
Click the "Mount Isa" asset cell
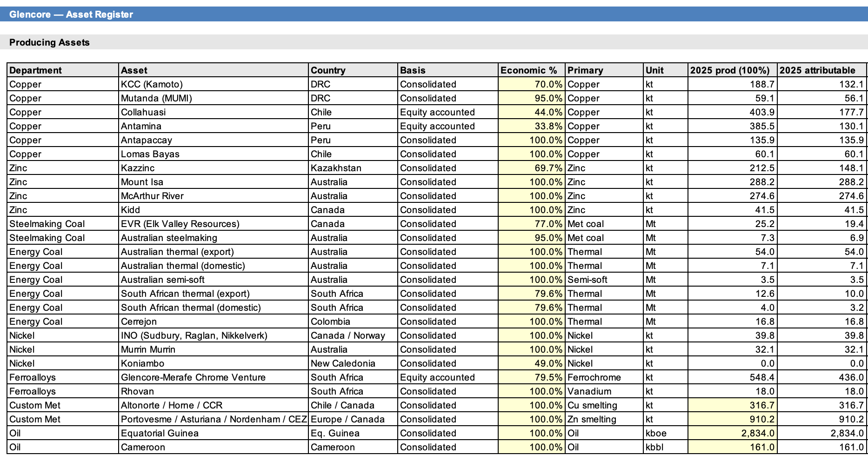point(214,182)
